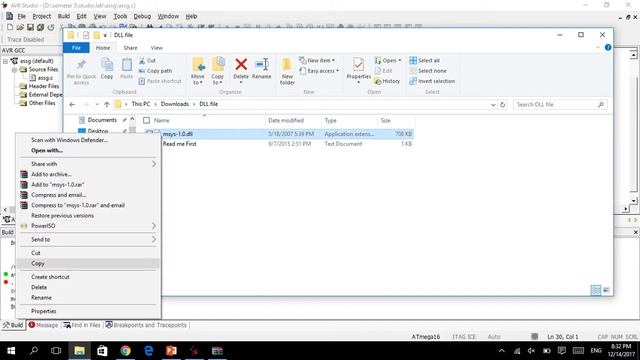Viewport: 640px width, 360px height.
Task: Open the New item dropdown
Action: click(317, 60)
